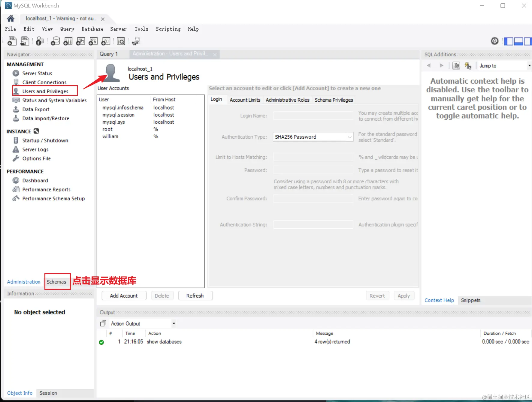Screen dimensions: 532x402
Task: Toggle the left sidebar panel visibility
Action: coord(509,41)
